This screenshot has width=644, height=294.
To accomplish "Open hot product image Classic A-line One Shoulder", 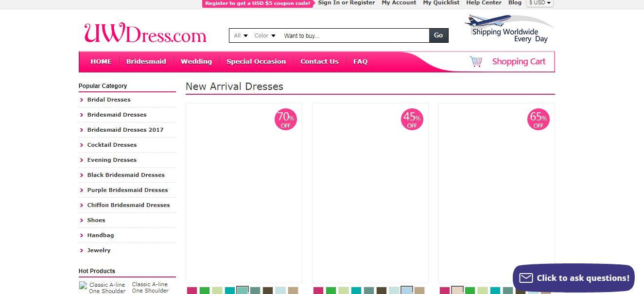I will tap(103, 288).
